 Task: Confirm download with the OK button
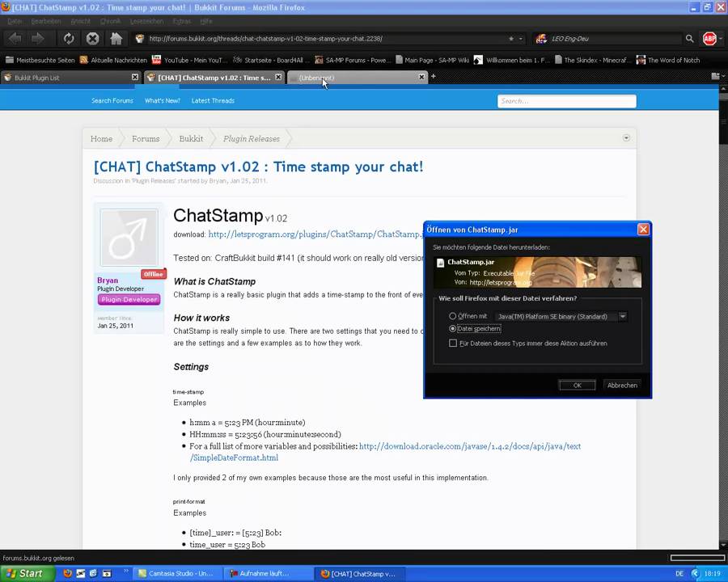pyautogui.click(x=577, y=386)
